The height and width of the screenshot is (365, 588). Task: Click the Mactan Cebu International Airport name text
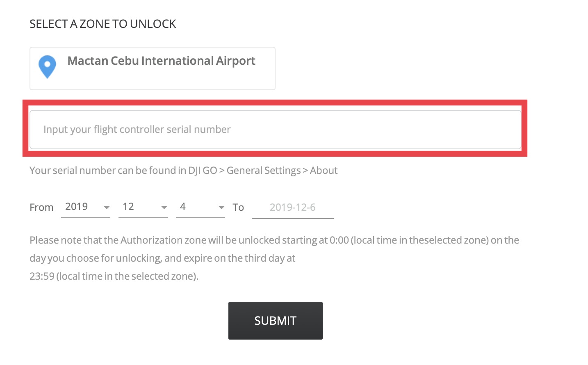(x=161, y=61)
